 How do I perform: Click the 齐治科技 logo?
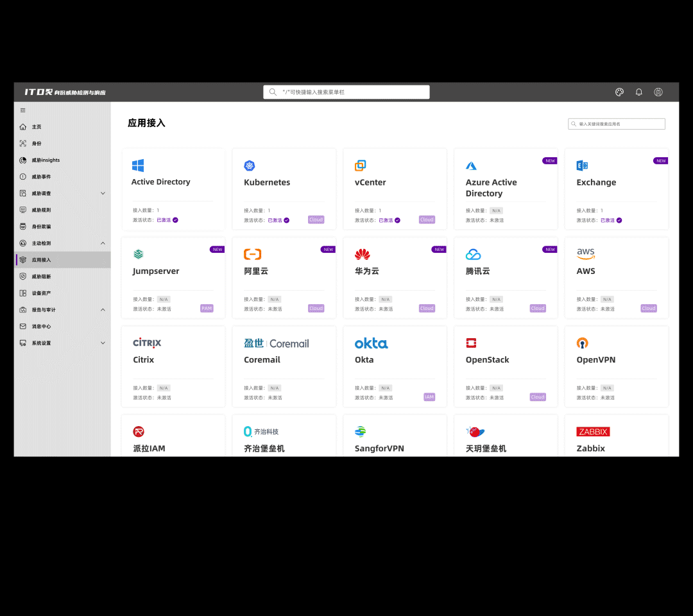(261, 432)
